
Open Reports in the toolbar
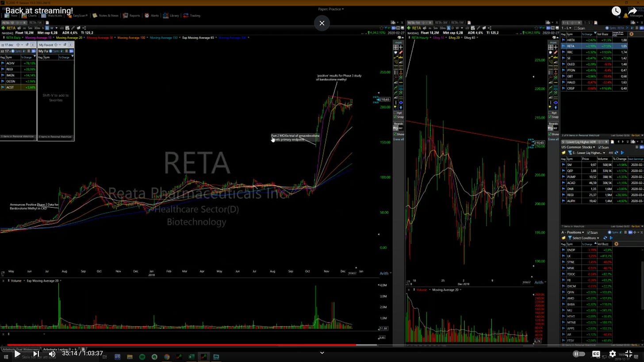(x=131, y=15)
